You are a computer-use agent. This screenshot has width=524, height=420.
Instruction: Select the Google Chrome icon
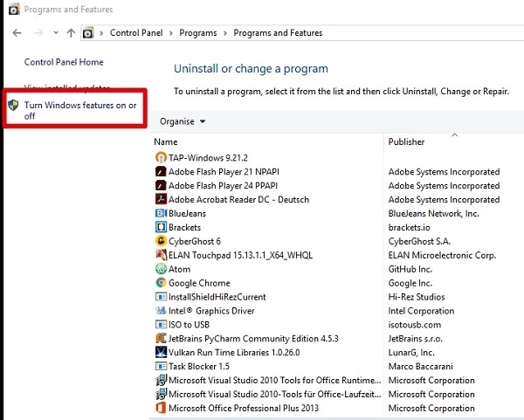point(161,283)
